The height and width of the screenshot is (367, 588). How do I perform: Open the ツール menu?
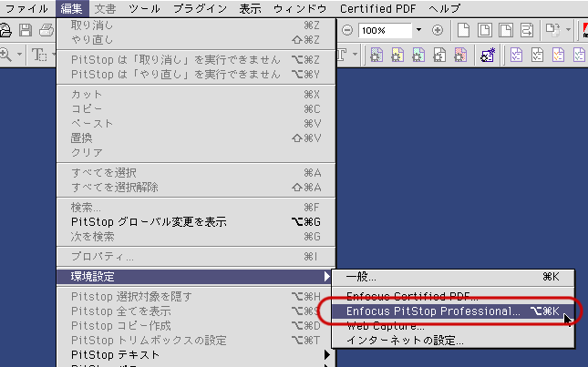click(x=144, y=8)
